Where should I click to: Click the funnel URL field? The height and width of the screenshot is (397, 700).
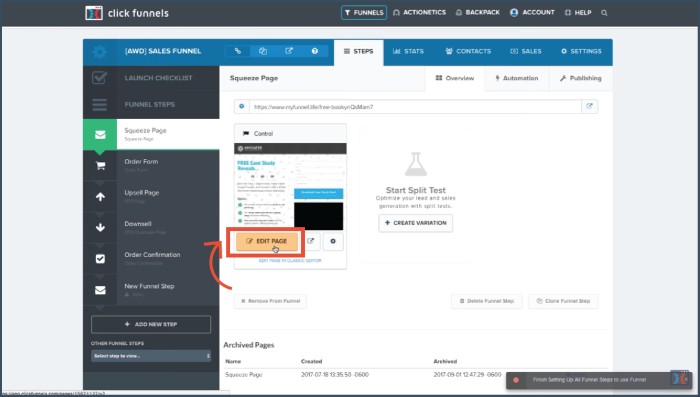coord(415,107)
